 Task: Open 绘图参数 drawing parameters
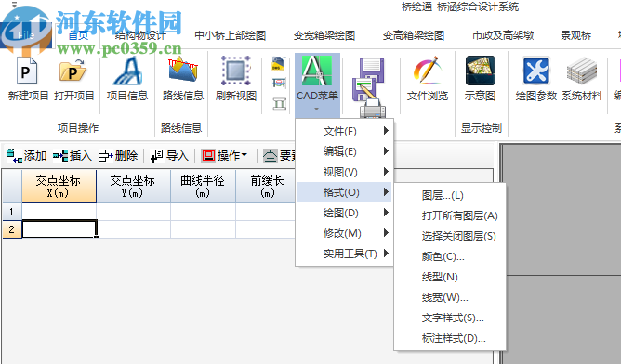point(536,78)
